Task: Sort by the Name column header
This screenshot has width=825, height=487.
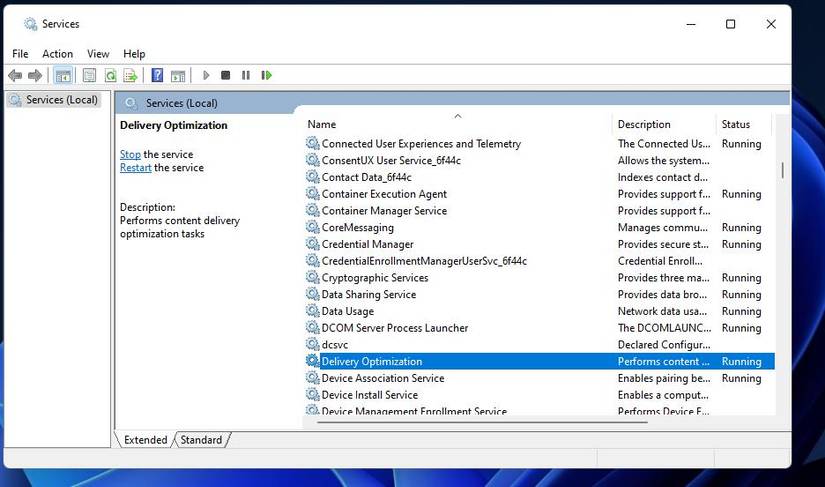Action: click(458, 124)
